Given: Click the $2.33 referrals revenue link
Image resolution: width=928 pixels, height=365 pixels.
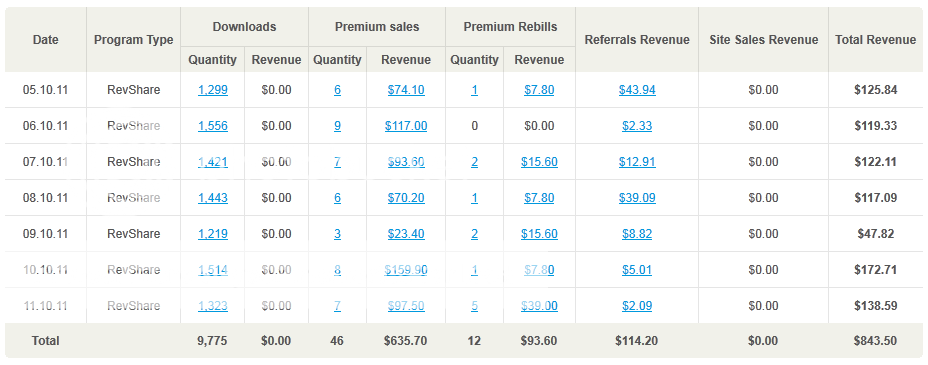Looking at the screenshot, I should pos(637,126).
